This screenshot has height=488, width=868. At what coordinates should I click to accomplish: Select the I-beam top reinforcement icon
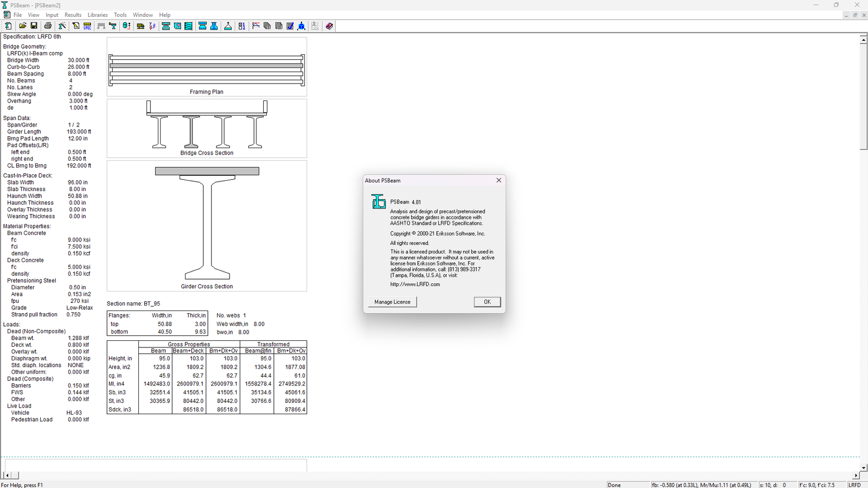(x=202, y=26)
